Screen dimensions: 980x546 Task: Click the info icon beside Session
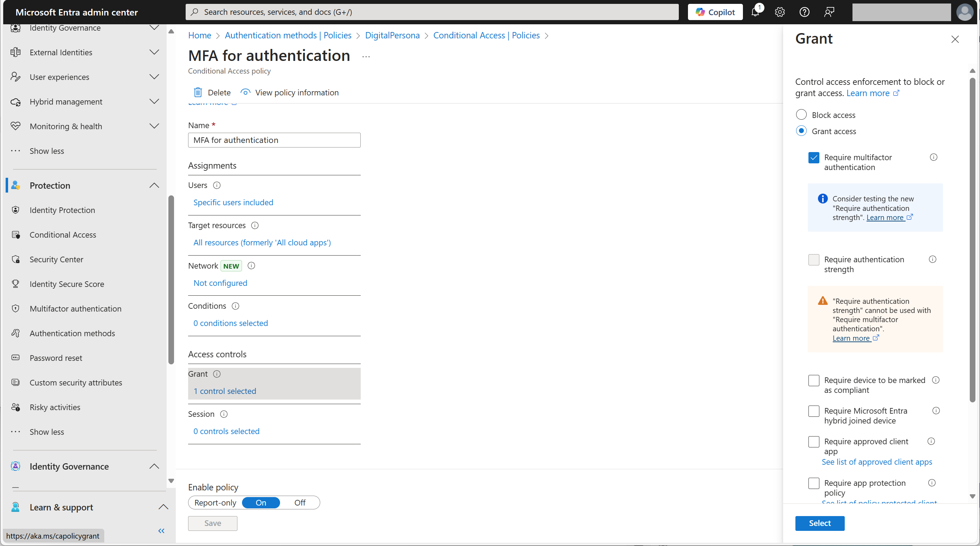tap(224, 414)
